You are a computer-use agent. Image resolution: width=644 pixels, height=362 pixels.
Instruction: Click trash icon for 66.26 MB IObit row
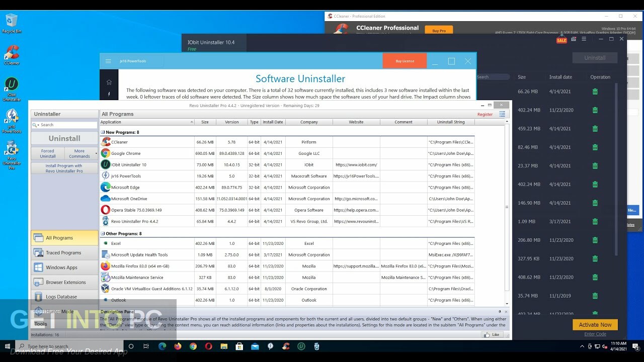pyautogui.click(x=595, y=92)
